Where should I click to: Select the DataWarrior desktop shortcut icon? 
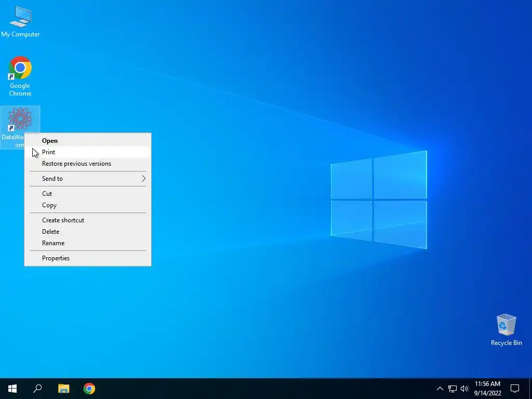20,119
